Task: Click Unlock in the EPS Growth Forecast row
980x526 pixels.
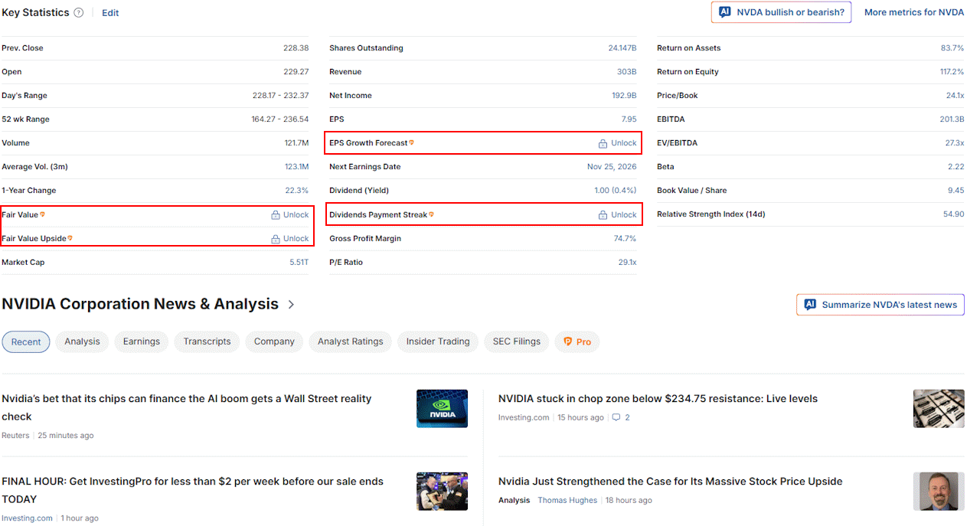Action: pos(624,143)
